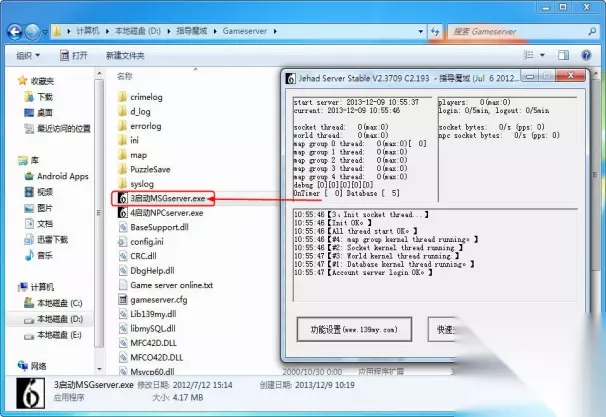Select the crimelog folder
The width and height of the screenshot is (606, 417).
(x=140, y=97)
